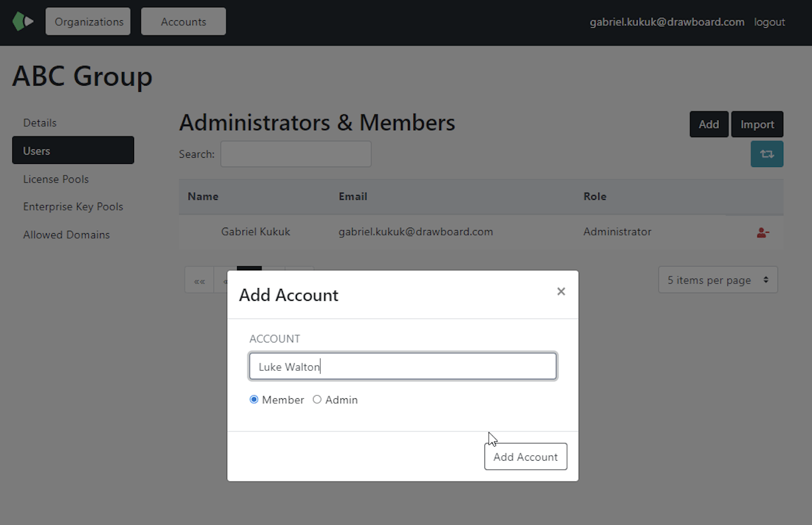Select License Pools in the sidebar
Screen dimensions: 812x525
click(56, 179)
